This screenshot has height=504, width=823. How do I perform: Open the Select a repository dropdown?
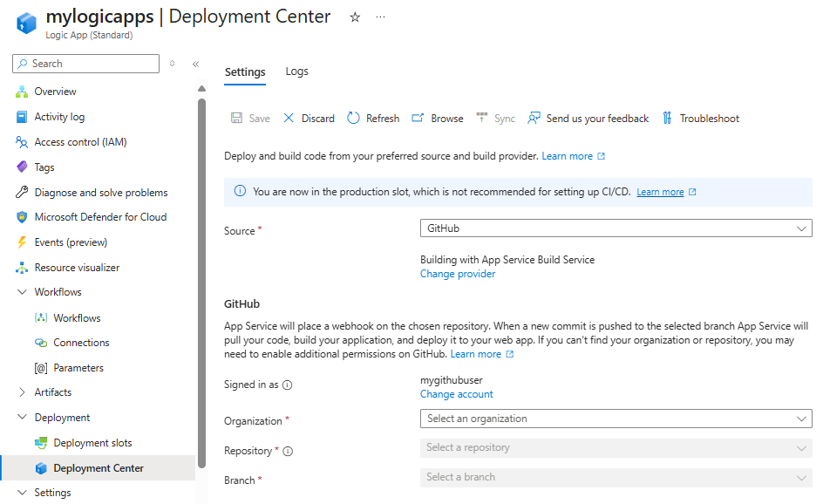click(616, 448)
